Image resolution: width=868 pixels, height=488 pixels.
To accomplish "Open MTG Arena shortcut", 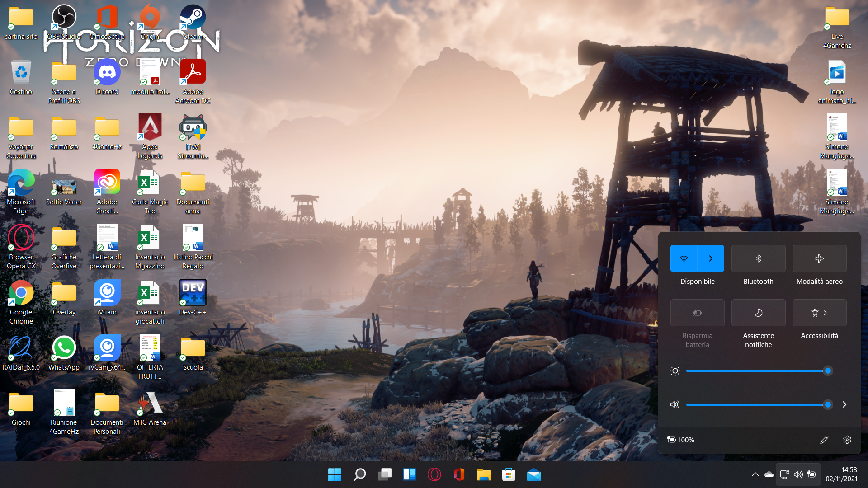I will (x=150, y=408).
